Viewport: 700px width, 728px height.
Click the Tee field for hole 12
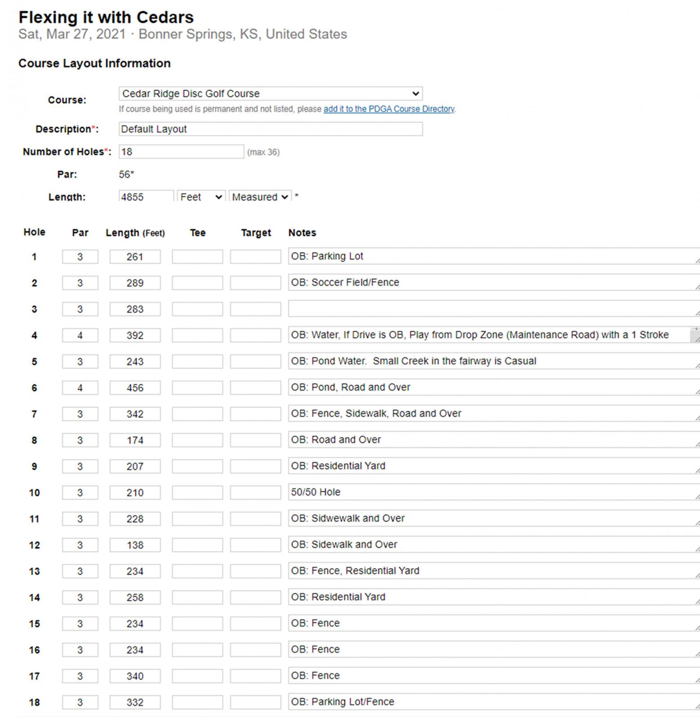pyautogui.click(x=197, y=545)
